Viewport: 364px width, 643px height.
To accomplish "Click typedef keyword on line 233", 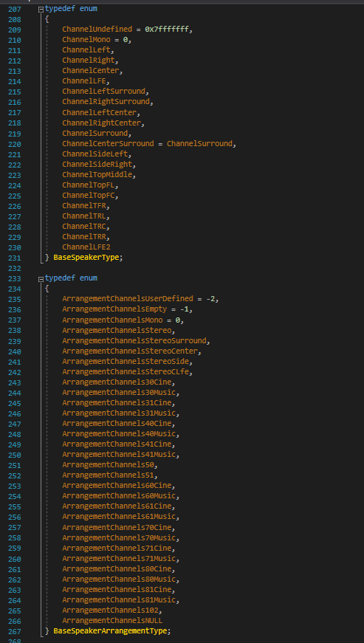I will (60, 278).
